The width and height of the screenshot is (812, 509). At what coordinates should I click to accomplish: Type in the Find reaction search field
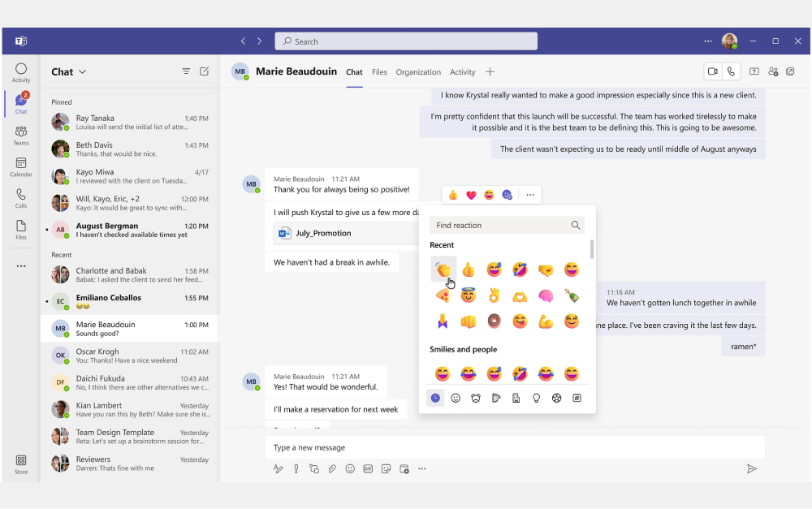point(499,225)
